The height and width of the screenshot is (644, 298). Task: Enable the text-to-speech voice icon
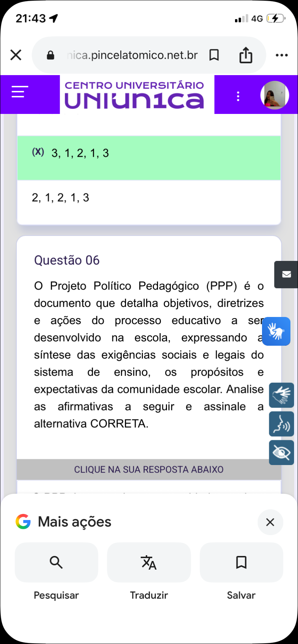(281, 424)
